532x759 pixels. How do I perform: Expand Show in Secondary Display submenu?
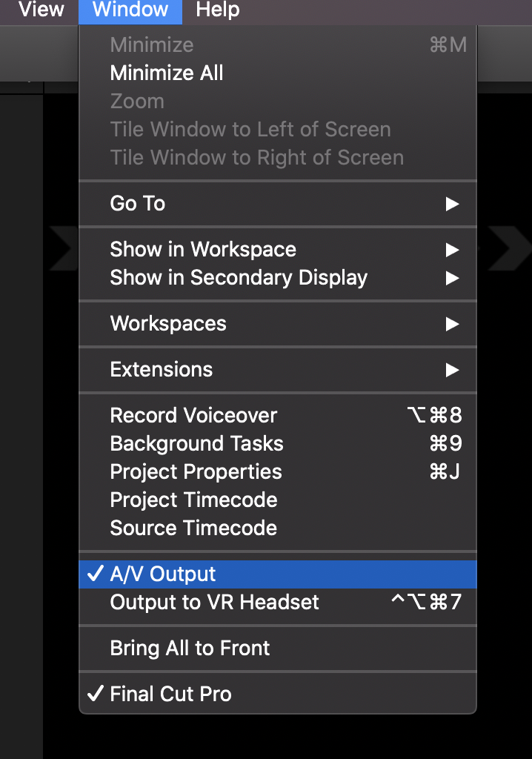click(239, 277)
